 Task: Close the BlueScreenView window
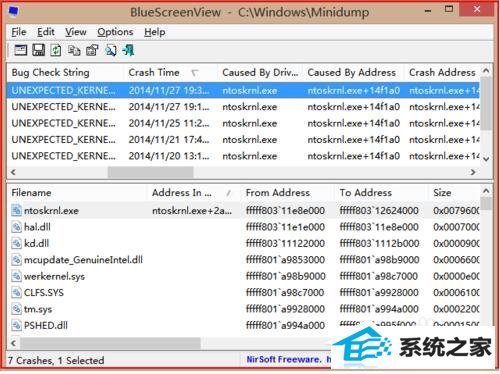coord(477,9)
